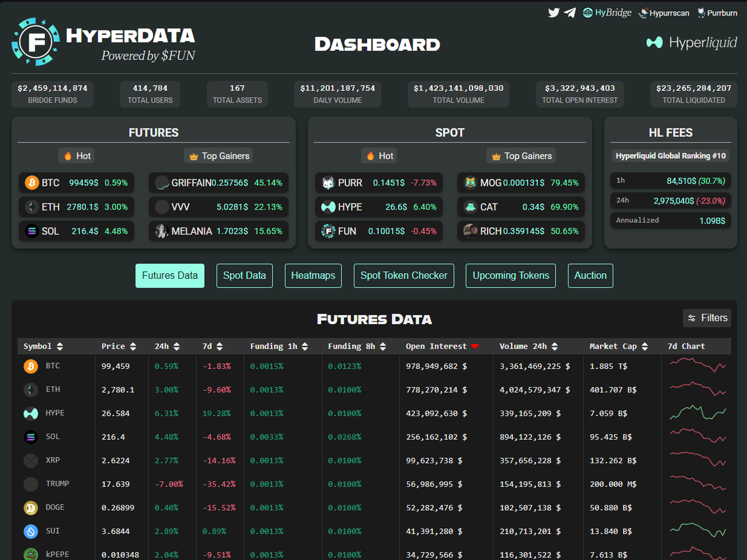
Task: Click Futures Hot label button
Action: pos(77,156)
